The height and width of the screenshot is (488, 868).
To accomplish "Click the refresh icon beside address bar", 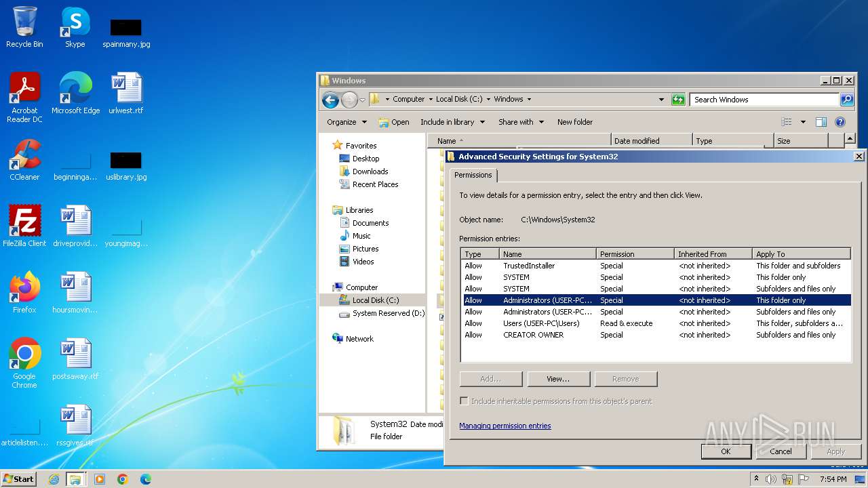I will (x=678, y=100).
